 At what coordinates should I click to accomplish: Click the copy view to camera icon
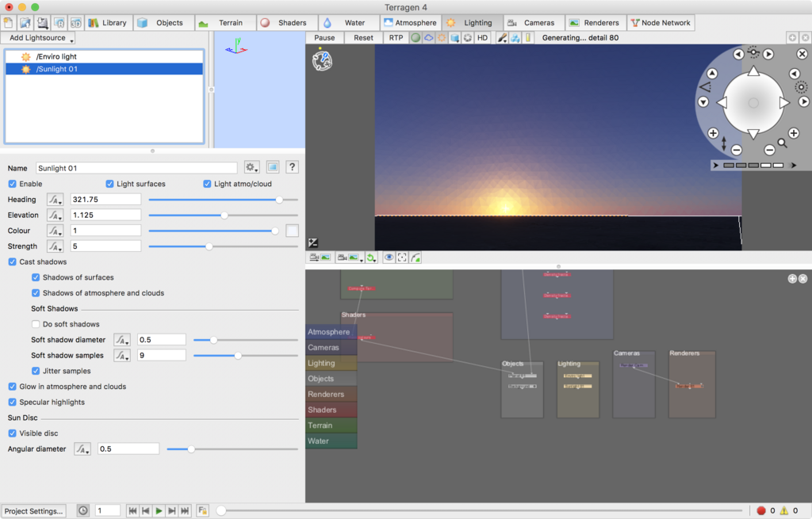[x=320, y=258]
